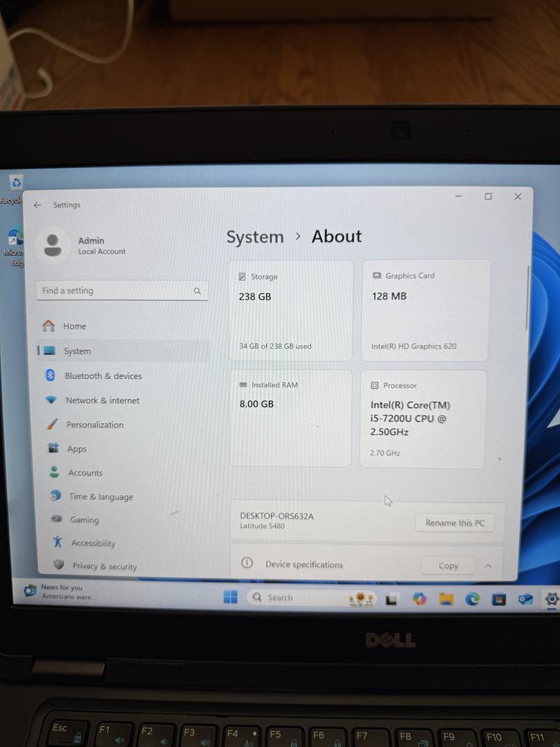This screenshot has width=560, height=747.
Task: Click the Settings gear on the taskbar
Action: point(552,599)
